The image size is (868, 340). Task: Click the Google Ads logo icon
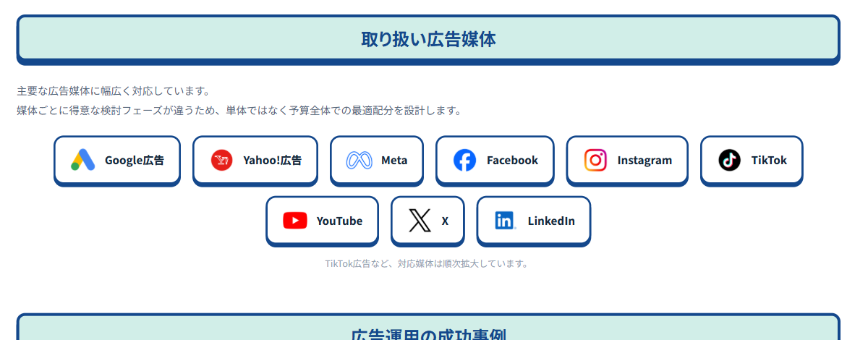coord(83,160)
